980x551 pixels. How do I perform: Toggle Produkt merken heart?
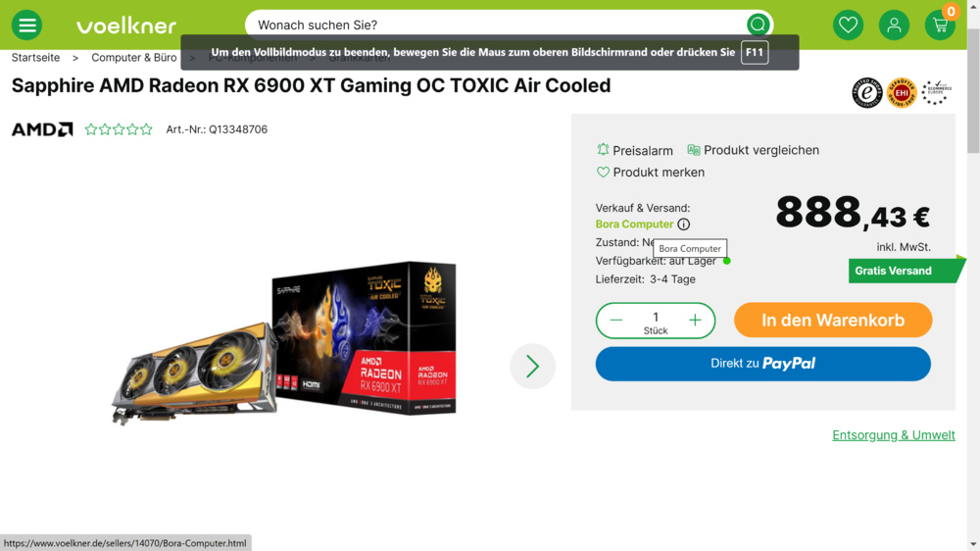tap(650, 172)
